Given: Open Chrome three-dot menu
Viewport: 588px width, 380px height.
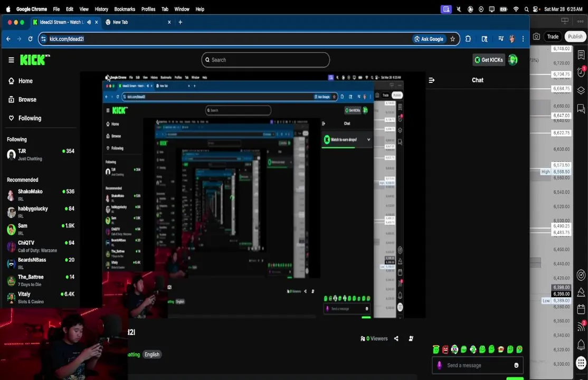Looking at the screenshot, I should point(523,39).
